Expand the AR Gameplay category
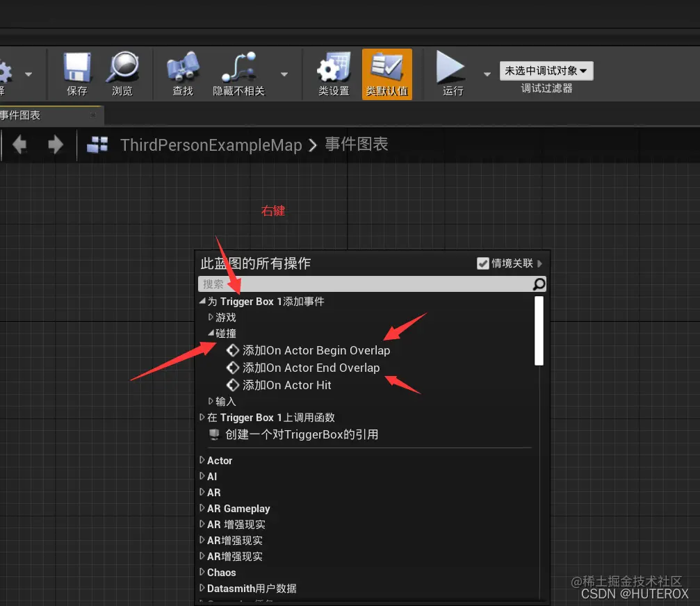This screenshot has height=606, width=700. 202,508
